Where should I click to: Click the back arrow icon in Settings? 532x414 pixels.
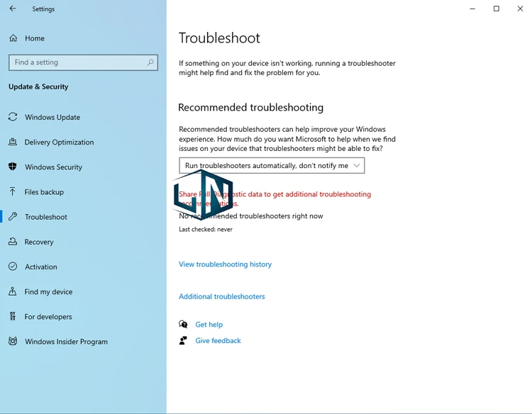click(x=13, y=9)
